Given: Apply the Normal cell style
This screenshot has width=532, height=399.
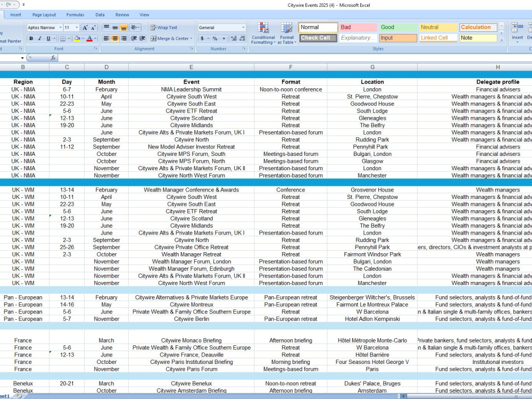Looking at the screenshot, I should pos(318,28).
